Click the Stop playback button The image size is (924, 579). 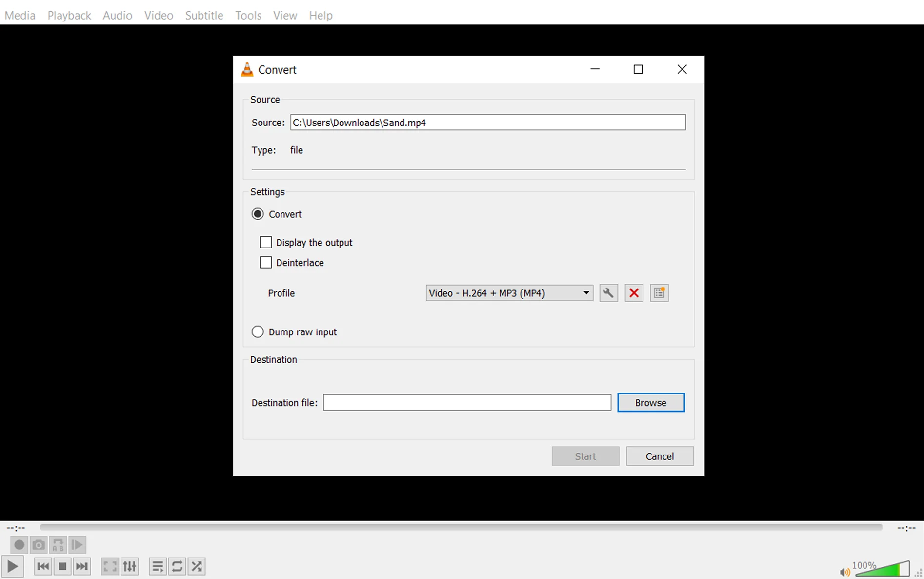pos(62,566)
